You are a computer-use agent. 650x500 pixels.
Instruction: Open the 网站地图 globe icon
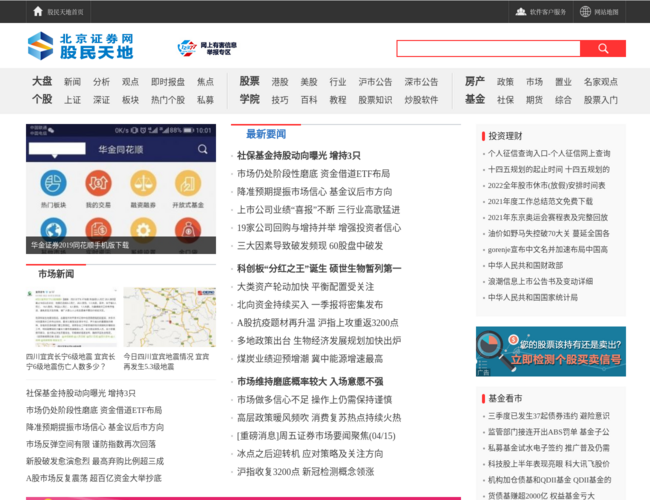(x=585, y=12)
